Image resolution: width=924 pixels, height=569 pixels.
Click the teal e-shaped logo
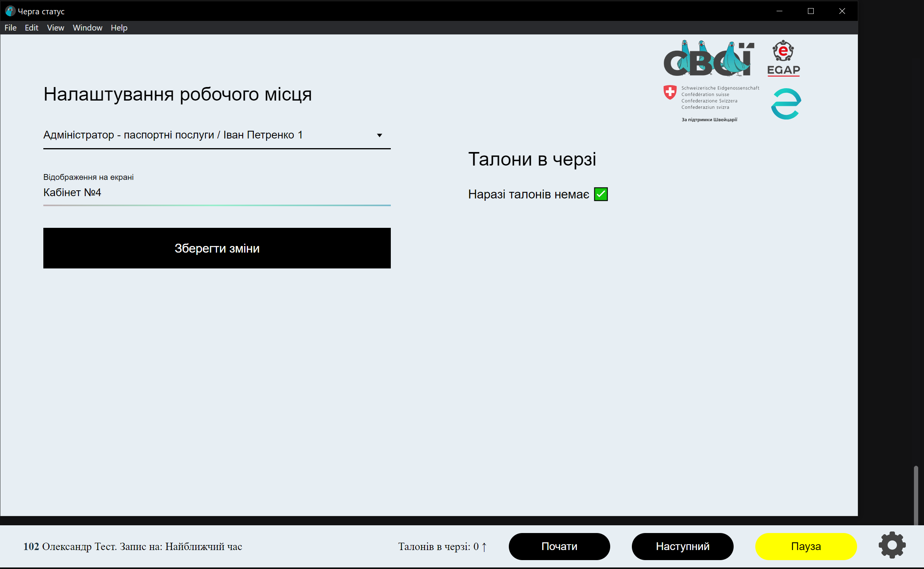[x=786, y=104]
